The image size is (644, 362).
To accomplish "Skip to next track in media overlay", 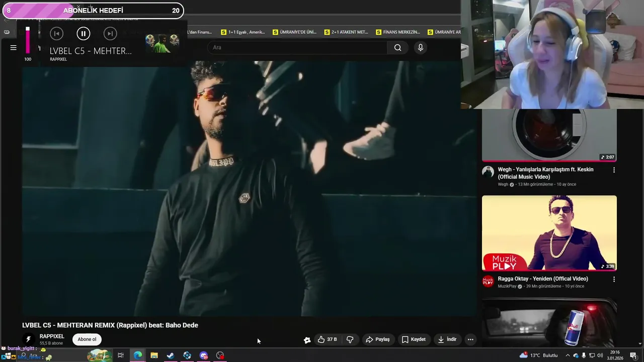I will (x=110, y=34).
